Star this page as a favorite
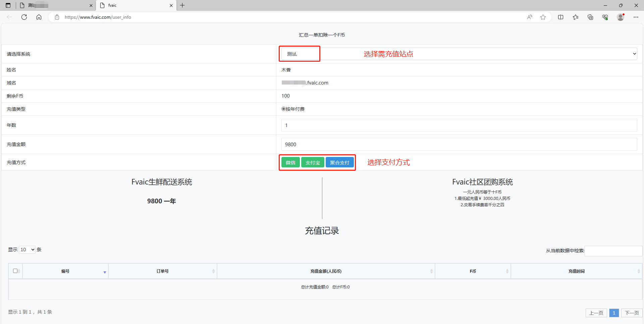Screen dimensions: 644x324 coord(543,17)
